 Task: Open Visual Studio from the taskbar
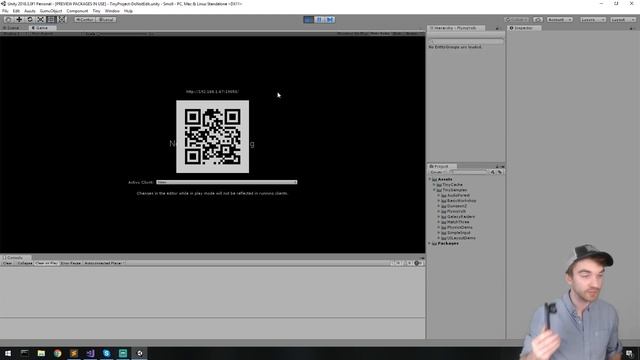point(90,353)
